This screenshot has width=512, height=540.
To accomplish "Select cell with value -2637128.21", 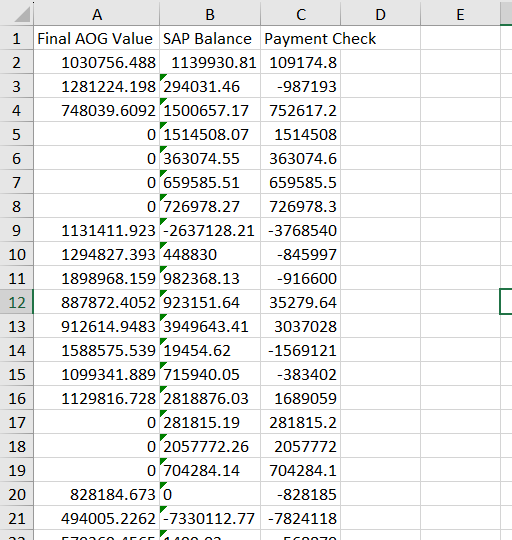I will [x=210, y=230].
